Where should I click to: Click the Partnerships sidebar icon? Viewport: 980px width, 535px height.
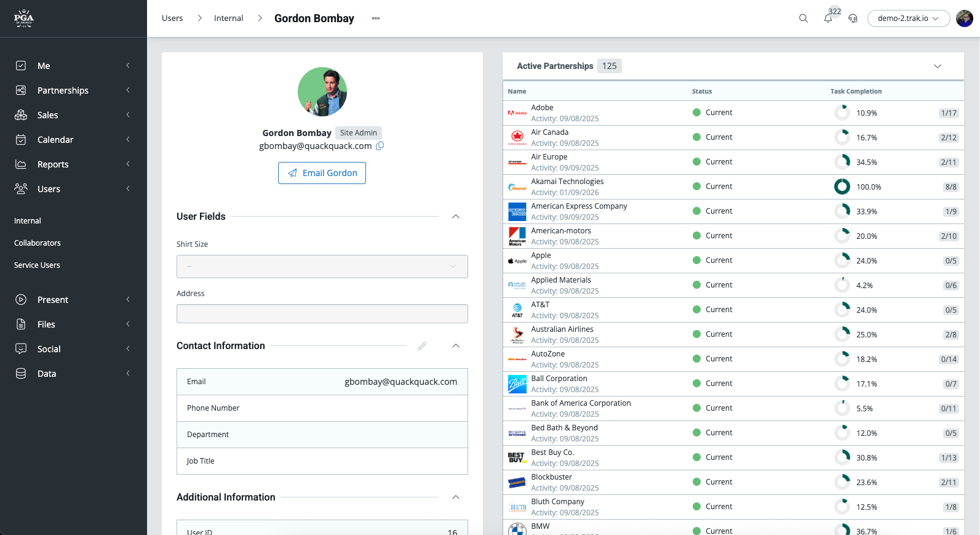point(21,91)
